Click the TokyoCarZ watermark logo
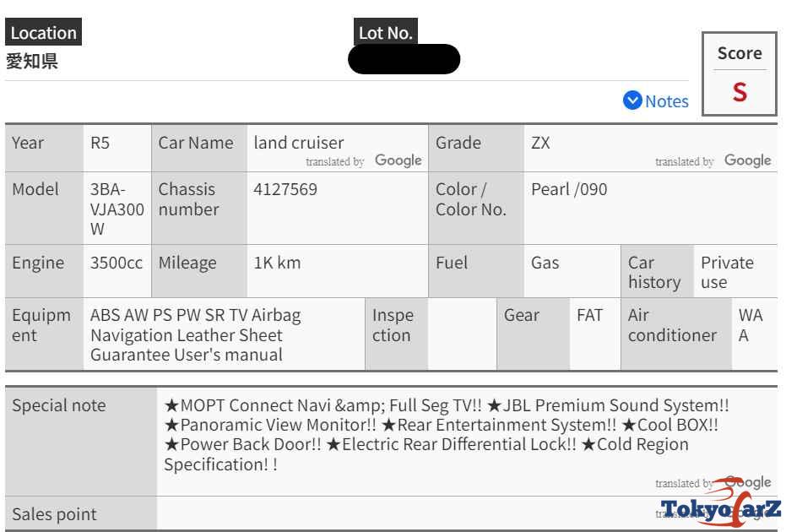The width and height of the screenshot is (786, 532). 720,507
